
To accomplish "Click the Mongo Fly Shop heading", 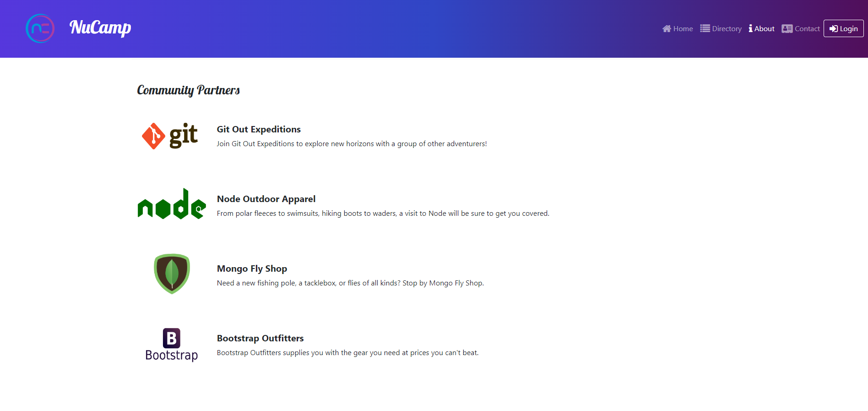I will [x=252, y=269].
